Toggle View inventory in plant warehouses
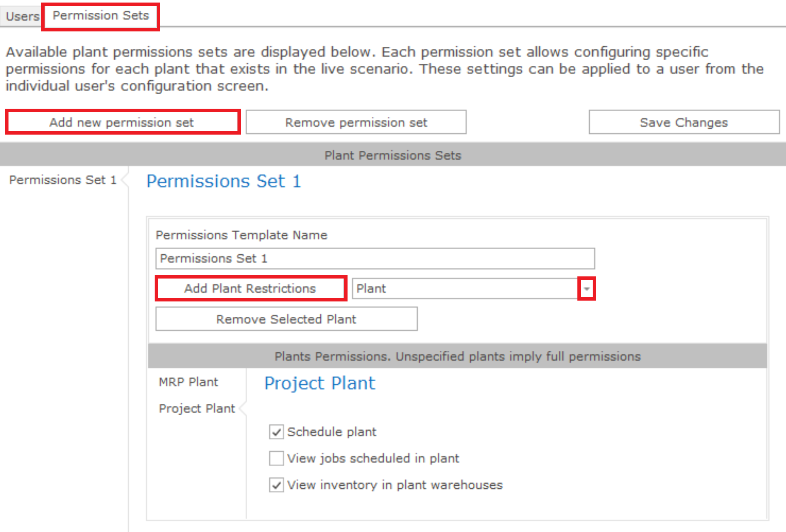 click(x=277, y=485)
